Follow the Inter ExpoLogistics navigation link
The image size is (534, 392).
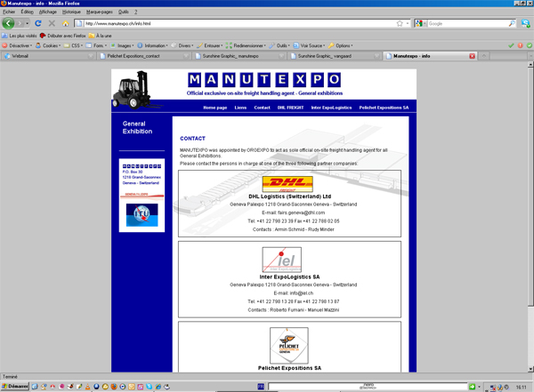[331, 108]
